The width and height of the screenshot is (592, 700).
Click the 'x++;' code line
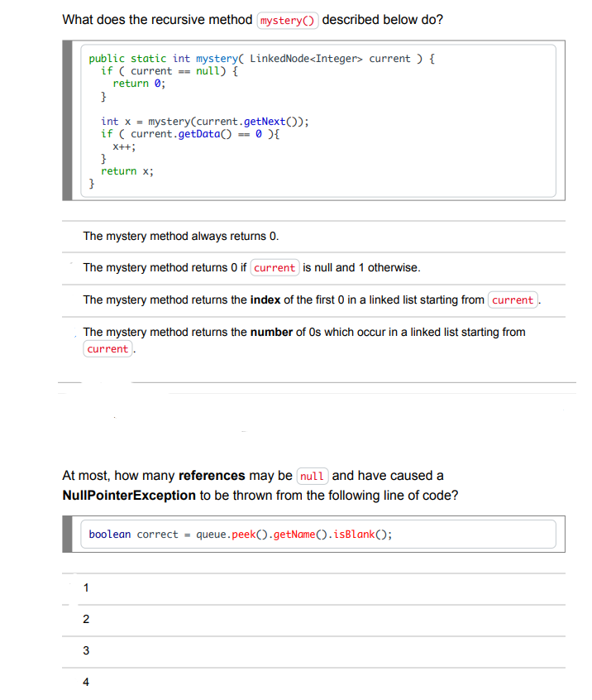pyautogui.click(x=124, y=146)
